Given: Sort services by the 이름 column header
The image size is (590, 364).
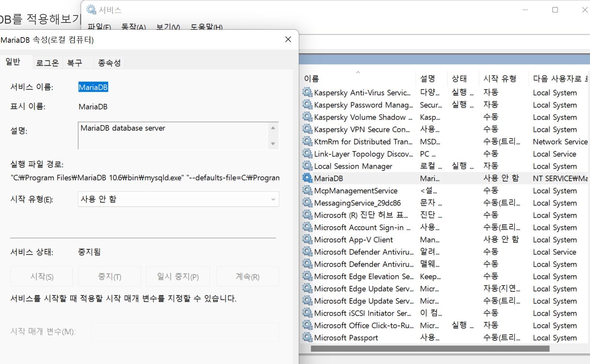Looking at the screenshot, I should point(311,78).
